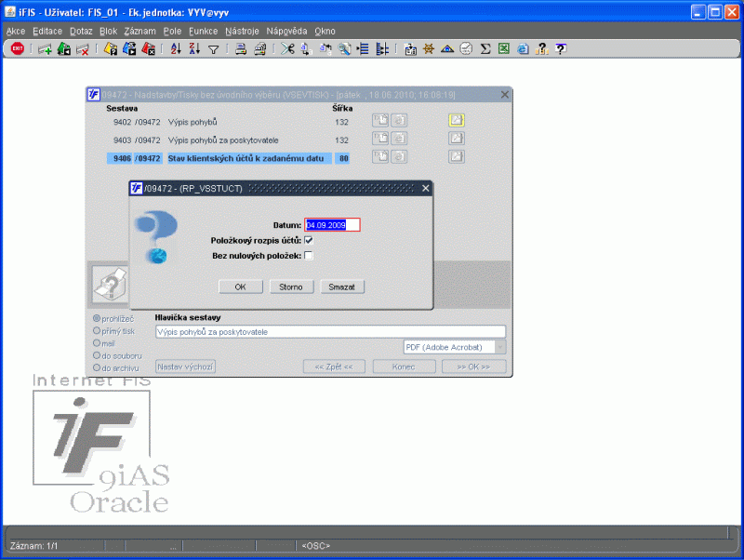The image size is (744, 560).
Task: Click the scissors cut icon
Action: [x=287, y=49]
